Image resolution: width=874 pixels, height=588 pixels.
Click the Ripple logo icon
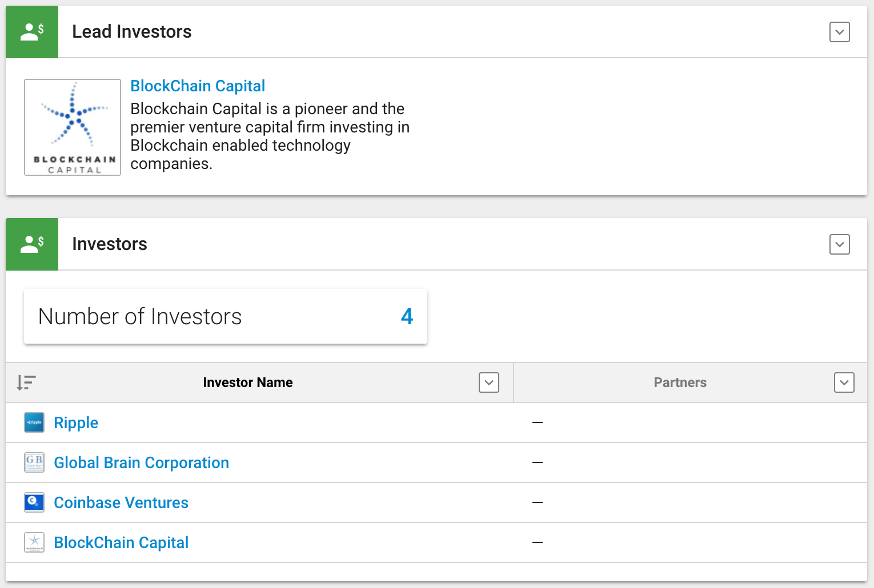coord(34,422)
